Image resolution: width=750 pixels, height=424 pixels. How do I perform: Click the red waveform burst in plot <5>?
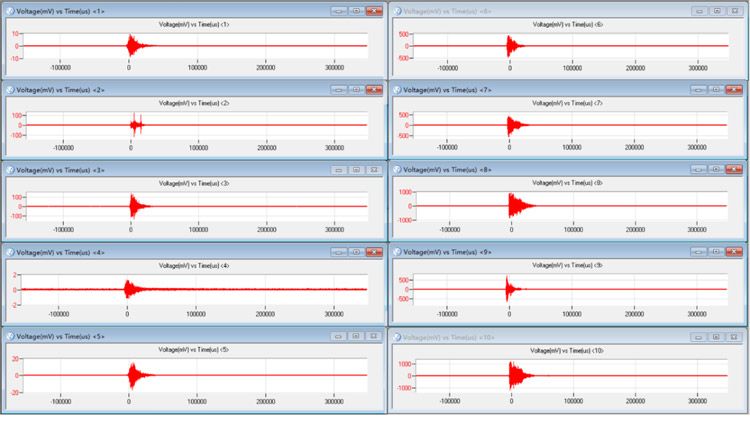coord(133,375)
